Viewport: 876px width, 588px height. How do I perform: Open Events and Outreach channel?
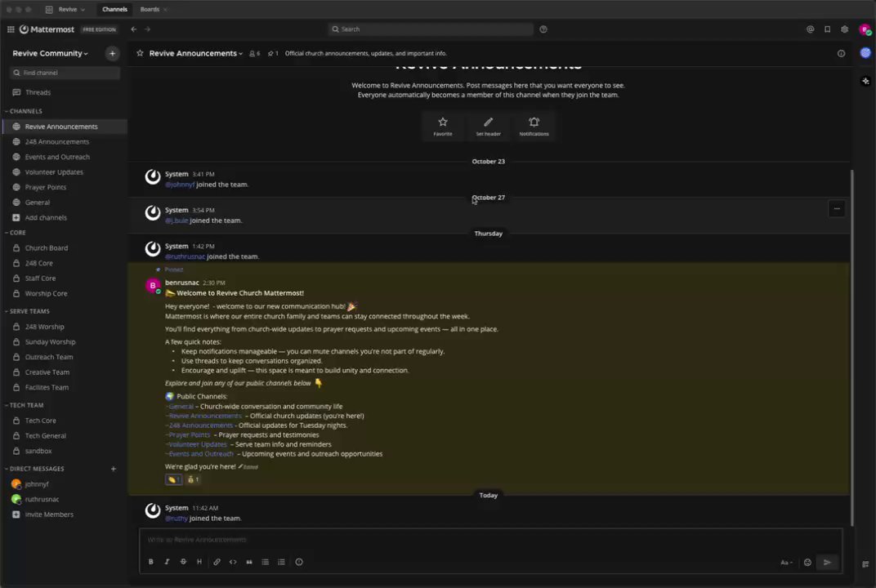(x=65, y=157)
